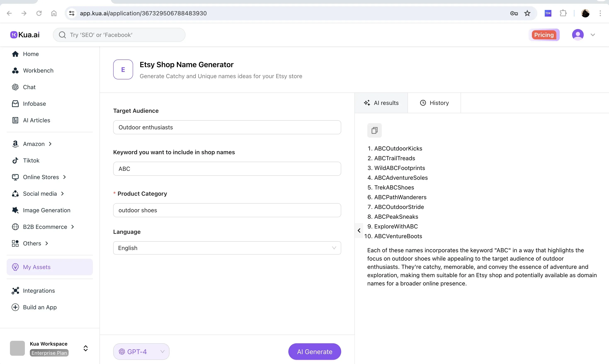Image resolution: width=609 pixels, height=364 pixels.
Task: Open the Language dropdown
Action: pos(227,248)
